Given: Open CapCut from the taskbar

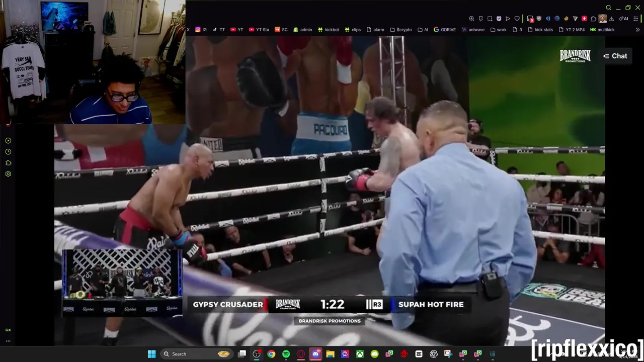Looking at the screenshot, I should click(419, 354).
